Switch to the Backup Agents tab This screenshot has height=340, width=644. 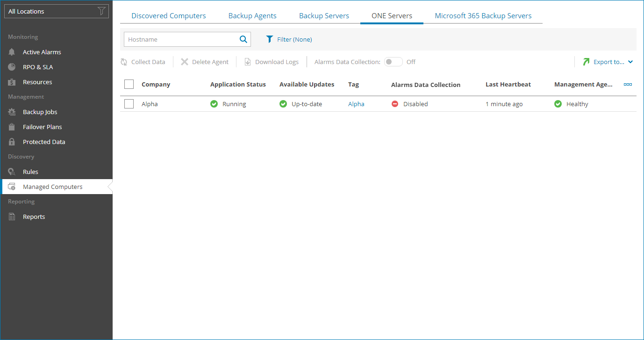252,15
